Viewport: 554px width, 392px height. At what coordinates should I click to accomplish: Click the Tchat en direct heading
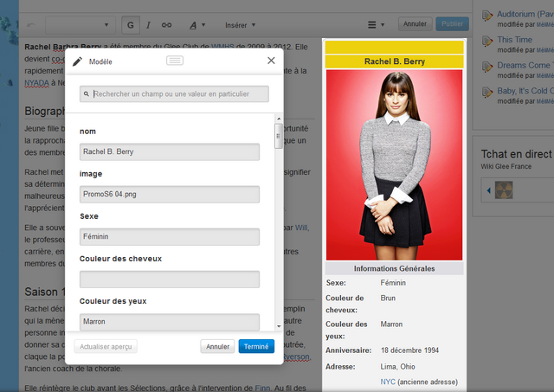point(516,154)
